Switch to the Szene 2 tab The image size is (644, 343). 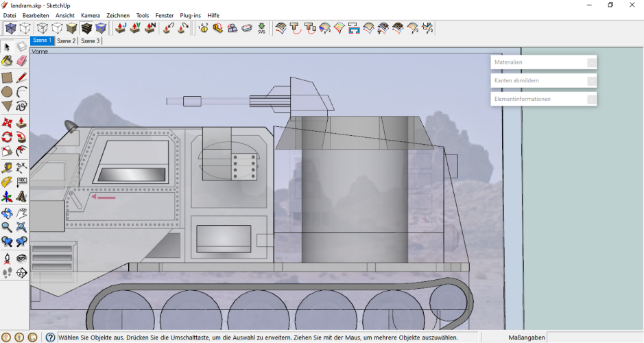(x=66, y=40)
